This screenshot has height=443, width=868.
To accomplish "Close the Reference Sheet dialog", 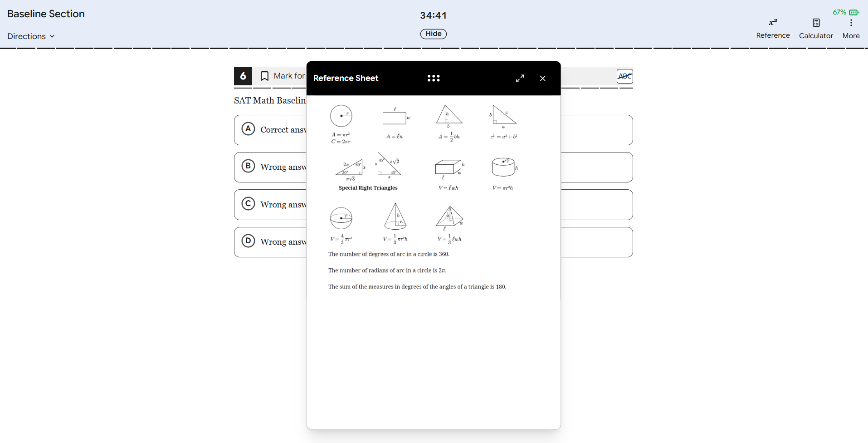I will [542, 78].
